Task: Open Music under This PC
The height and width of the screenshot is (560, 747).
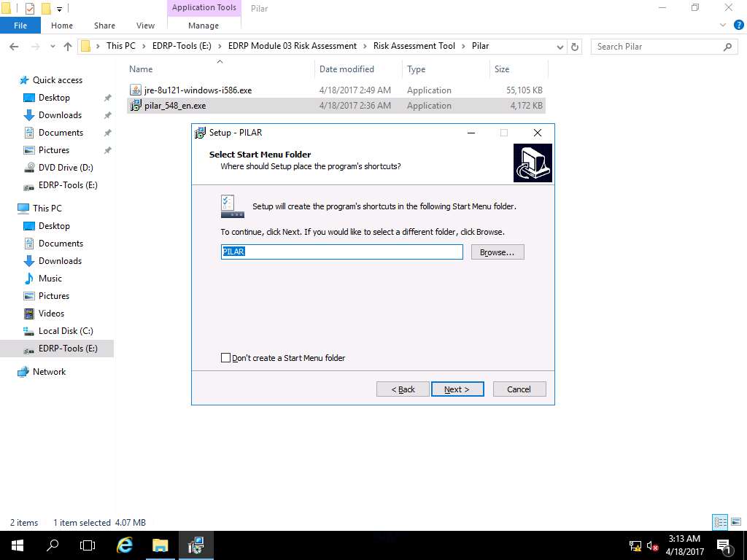Action: point(50,278)
